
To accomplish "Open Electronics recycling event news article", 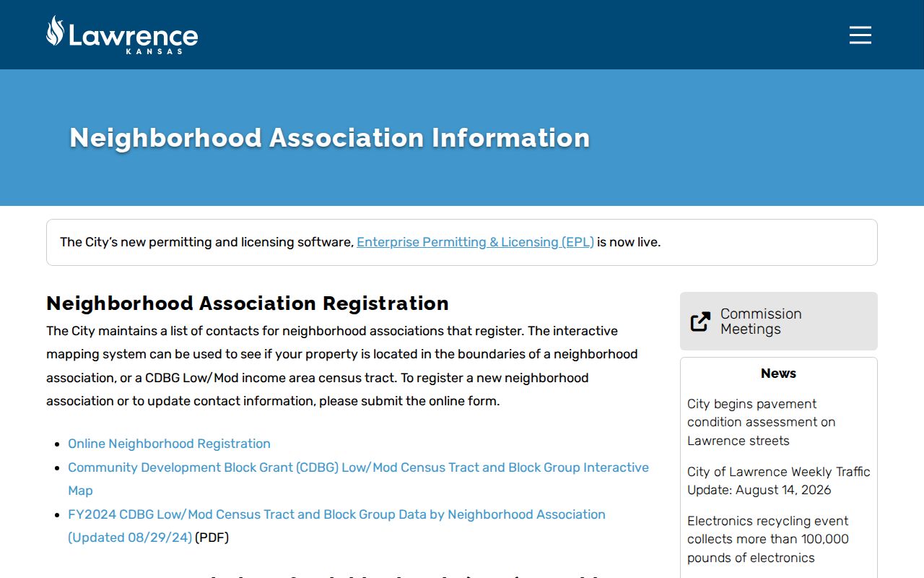I will click(768, 539).
